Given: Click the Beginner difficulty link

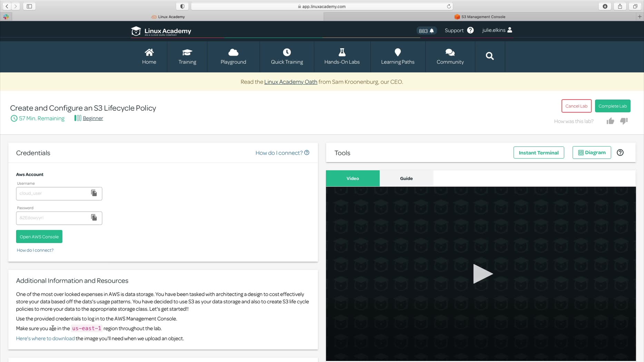Looking at the screenshot, I should click(x=93, y=118).
